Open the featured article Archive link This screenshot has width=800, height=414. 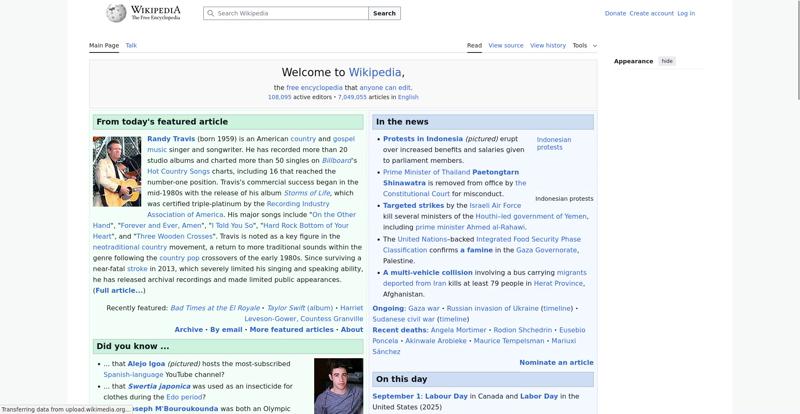[188, 330]
